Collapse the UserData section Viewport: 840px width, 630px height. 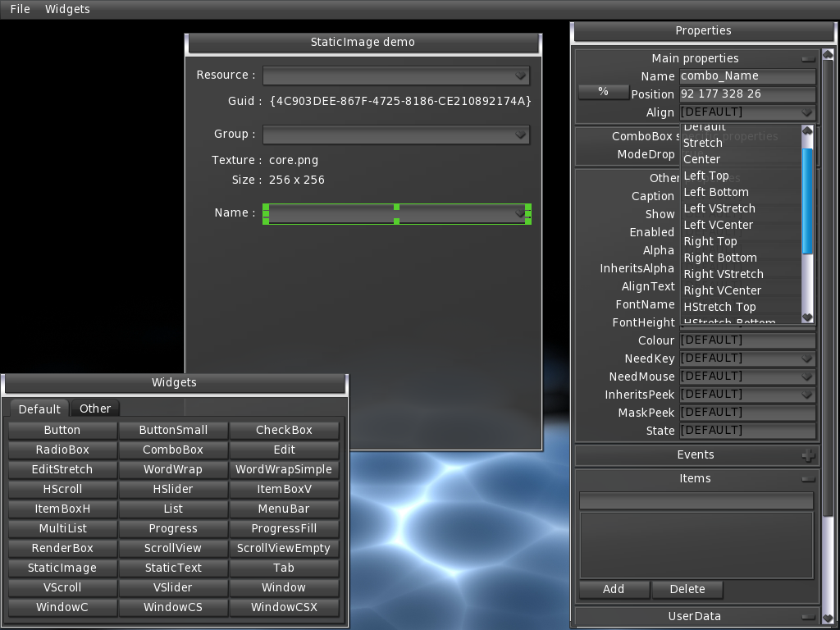[x=808, y=617]
